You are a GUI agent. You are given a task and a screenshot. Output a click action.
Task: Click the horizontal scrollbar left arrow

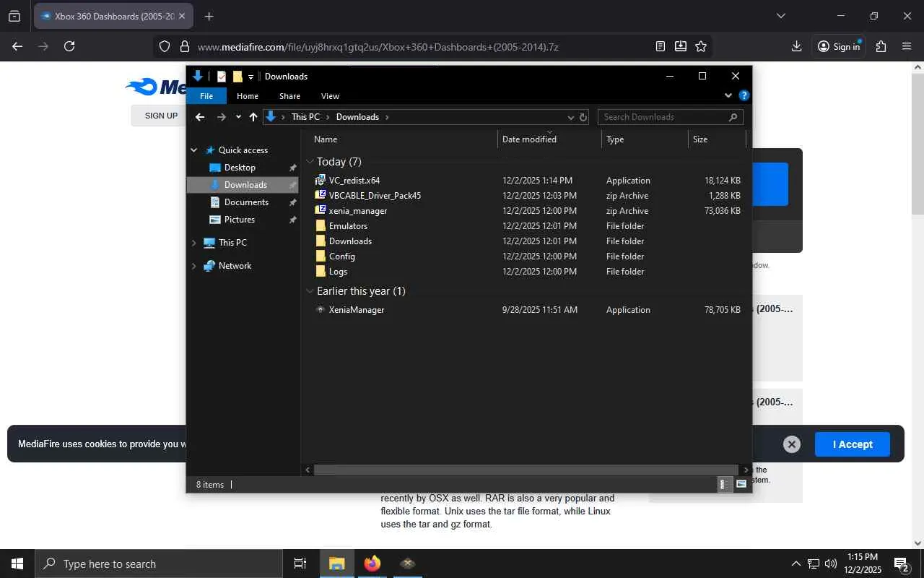click(x=308, y=470)
